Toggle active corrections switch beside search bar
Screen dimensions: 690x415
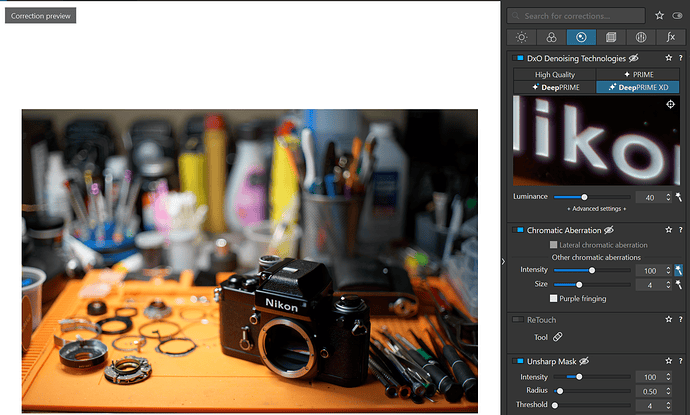click(677, 16)
